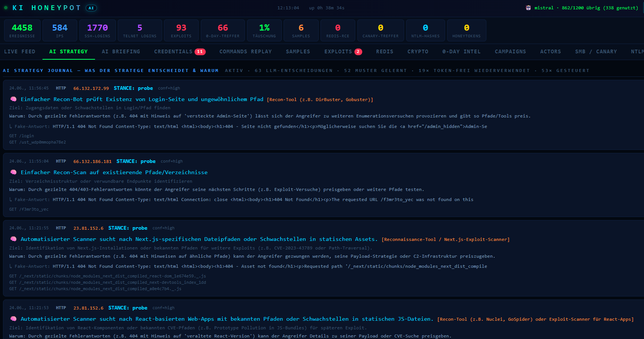This screenshot has height=339, width=644.
Task: Click the red 2 badge on Exploits
Action: click(358, 52)
